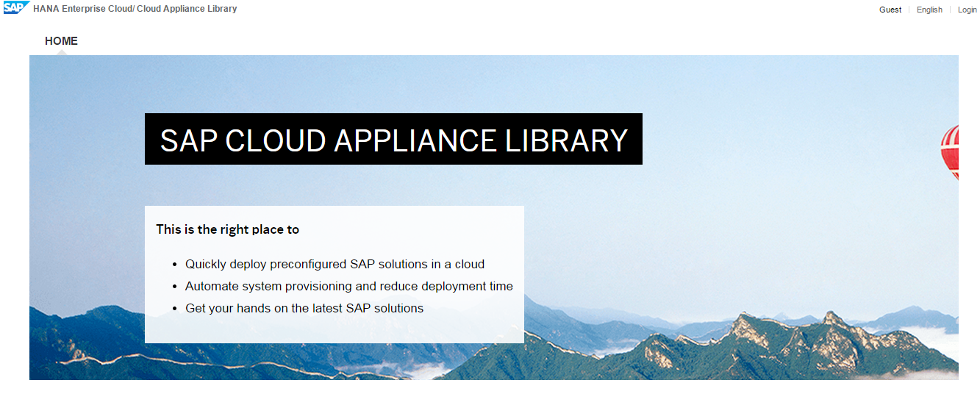Click the Guest user label

point(890,10)
